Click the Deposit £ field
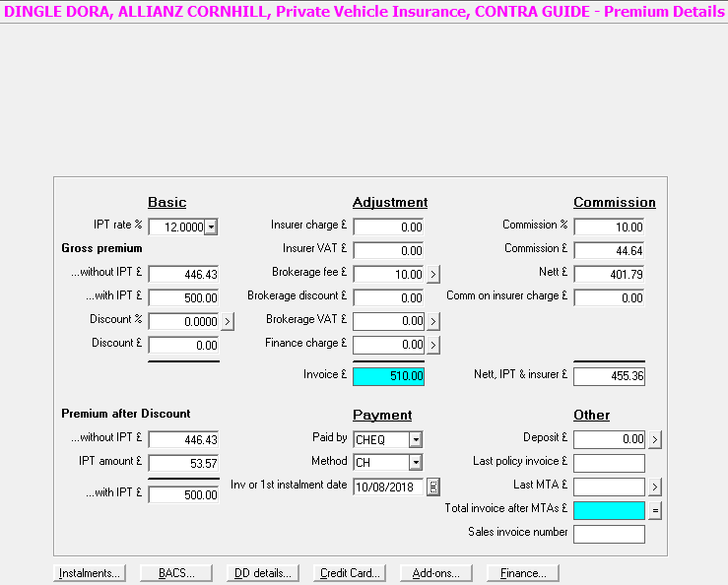This screenshot has height=585, width=728. [x=609, y=439]
